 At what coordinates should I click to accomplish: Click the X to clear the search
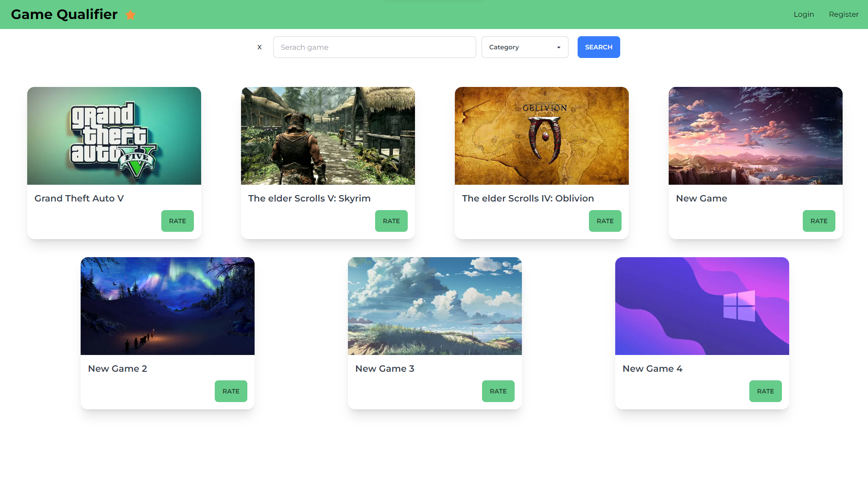click(259, 47)
